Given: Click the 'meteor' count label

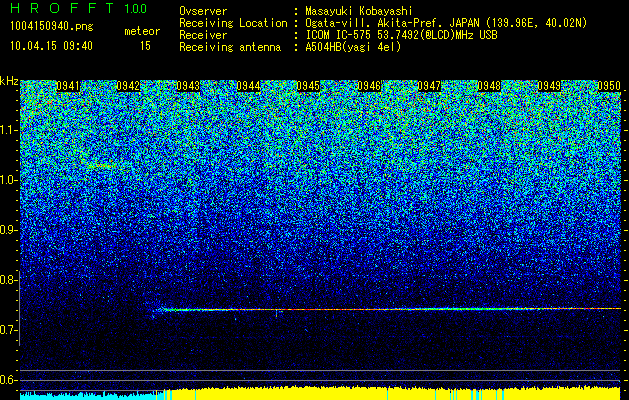Looking at the screenshot, I should click(x=142, y=31).
